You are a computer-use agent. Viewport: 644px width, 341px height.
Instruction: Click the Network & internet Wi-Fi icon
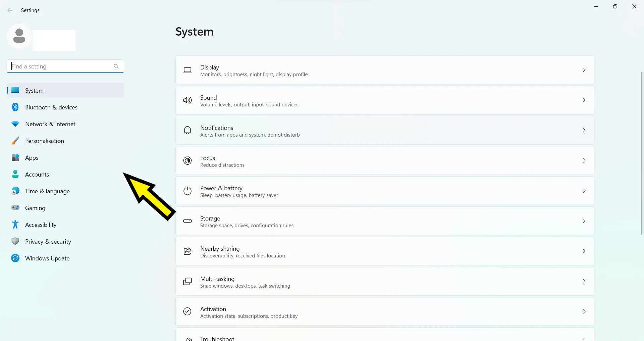click(15, 124)
